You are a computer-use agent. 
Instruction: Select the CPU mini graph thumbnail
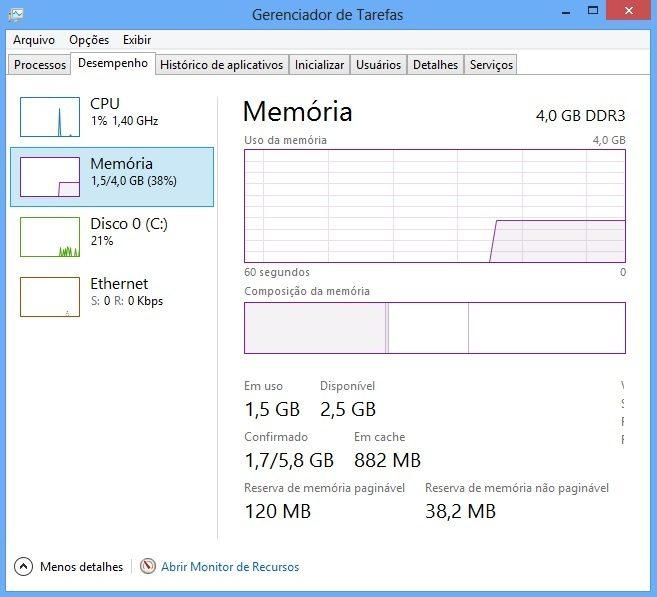(50, 117)
